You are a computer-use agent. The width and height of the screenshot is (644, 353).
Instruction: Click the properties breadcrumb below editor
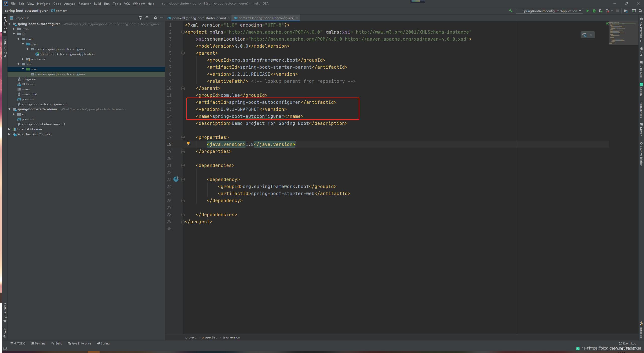(209, 337)
